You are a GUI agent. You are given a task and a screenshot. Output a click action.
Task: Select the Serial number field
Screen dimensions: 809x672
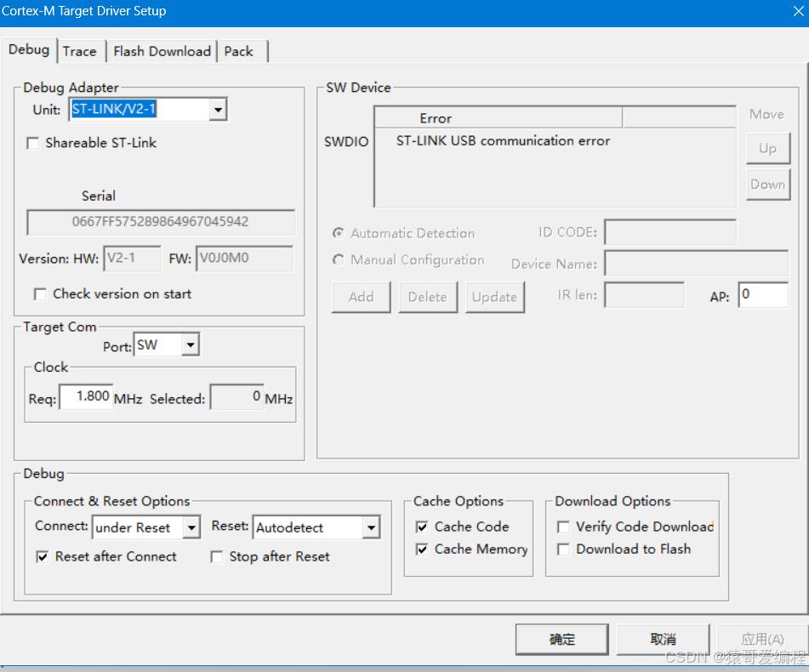click(161, 222)
